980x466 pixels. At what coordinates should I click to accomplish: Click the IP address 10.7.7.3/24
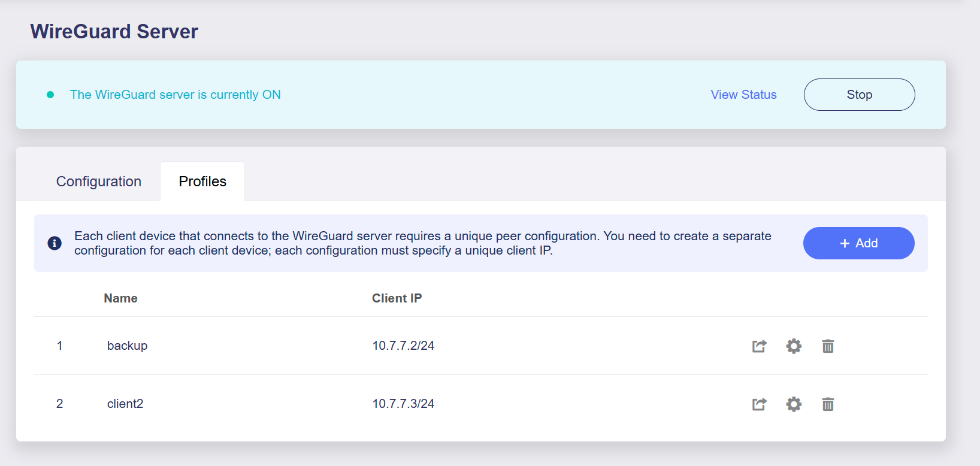(x=403, y=404)
